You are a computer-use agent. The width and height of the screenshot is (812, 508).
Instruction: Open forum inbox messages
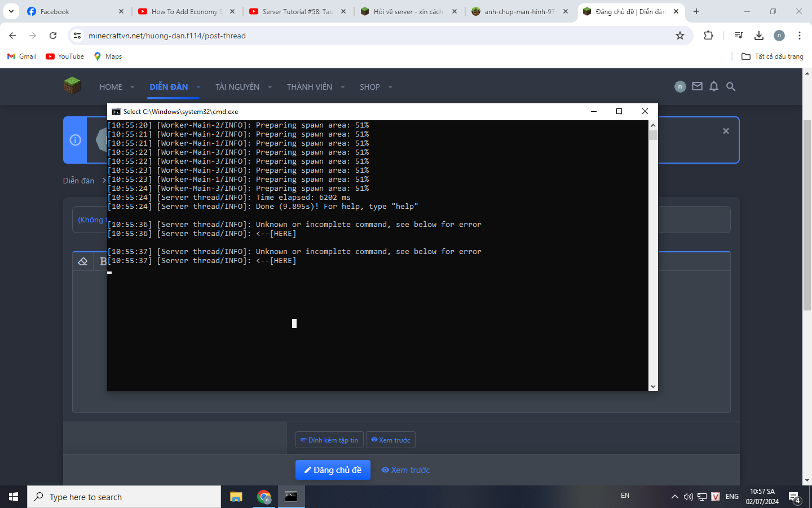point(698,86)
